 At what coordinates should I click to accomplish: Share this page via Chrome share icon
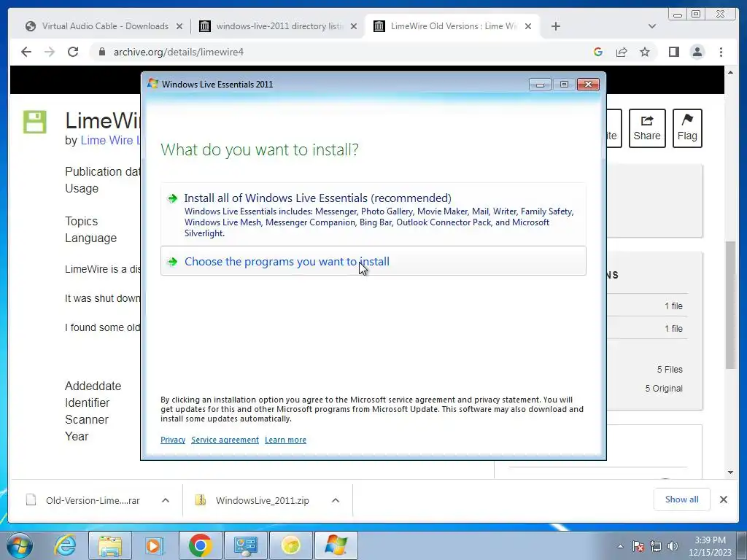pos(622,52)
